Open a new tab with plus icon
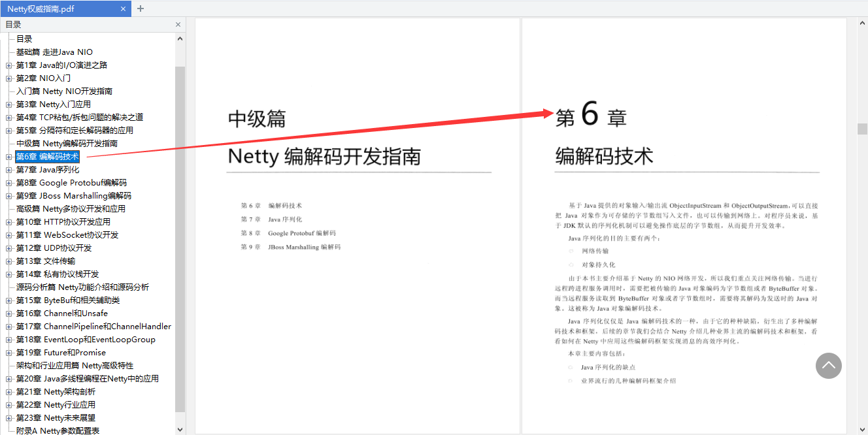868x435 pixels. [x=141, y=9]
